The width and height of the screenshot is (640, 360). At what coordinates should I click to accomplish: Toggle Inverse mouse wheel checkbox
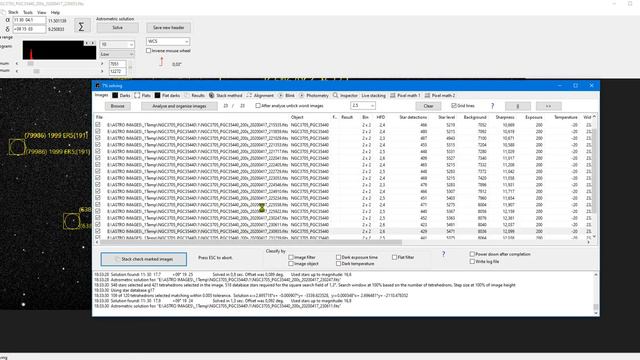tap(168, 51)
